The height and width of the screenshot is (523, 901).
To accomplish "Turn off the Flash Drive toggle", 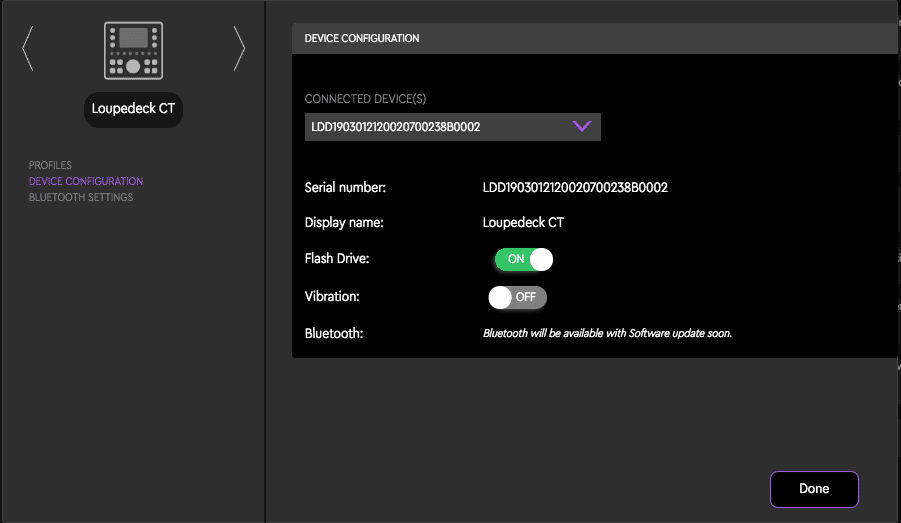I will point(523,259).
